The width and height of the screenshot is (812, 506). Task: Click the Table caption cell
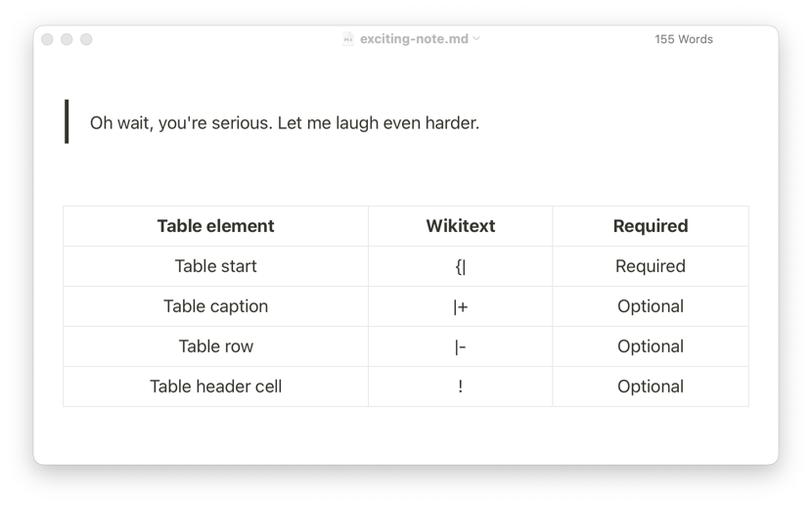click(x=215, y=306)
